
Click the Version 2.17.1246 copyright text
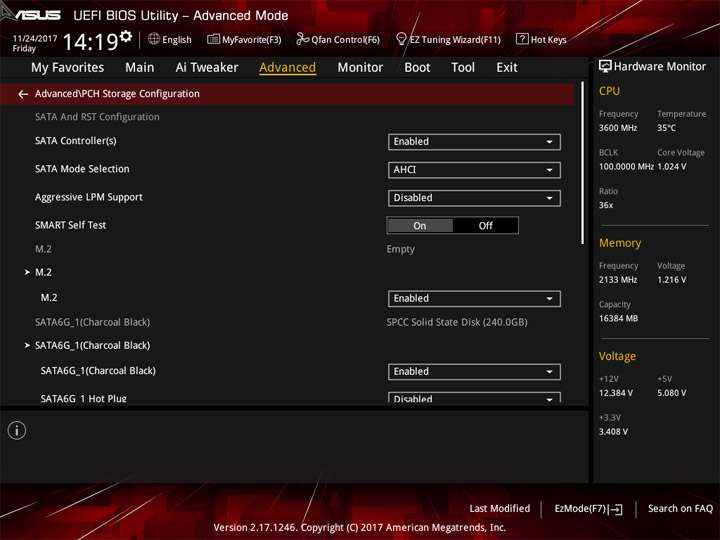tap(360, 528)
